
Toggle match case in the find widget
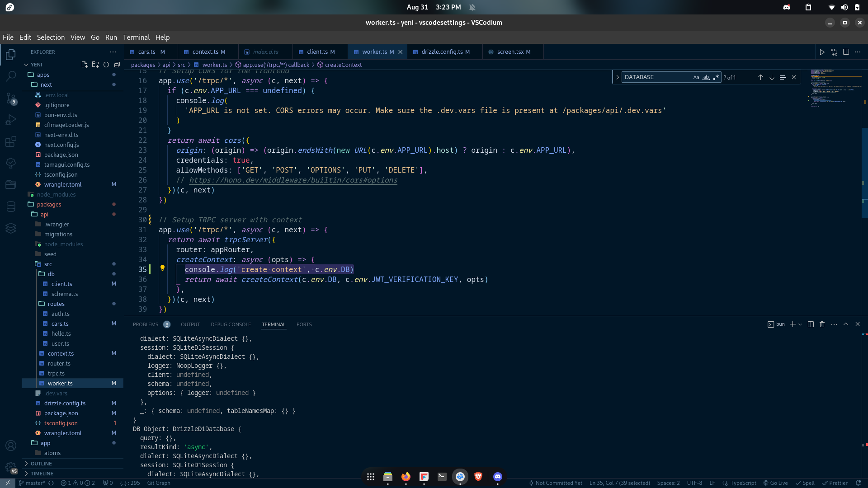tap(696, 77)
